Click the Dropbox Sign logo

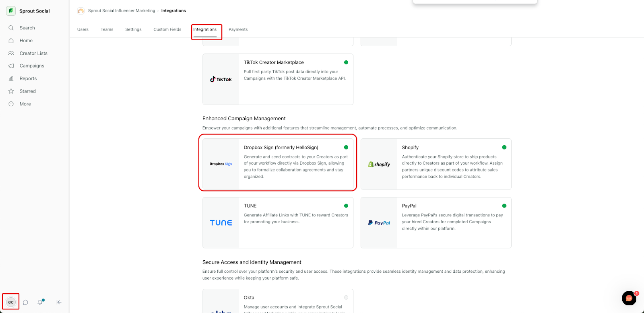[221, 164]
